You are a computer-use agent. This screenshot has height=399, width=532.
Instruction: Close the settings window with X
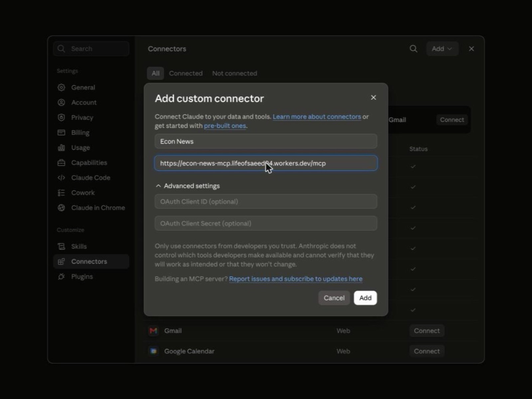click(471, 49)
